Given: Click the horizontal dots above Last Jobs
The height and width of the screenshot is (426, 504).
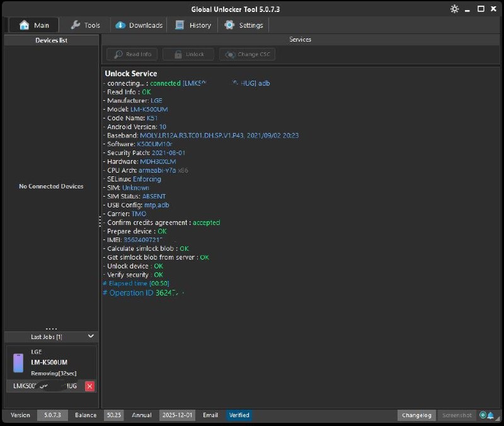Looking at the screenshot, I should click(51, 329).
